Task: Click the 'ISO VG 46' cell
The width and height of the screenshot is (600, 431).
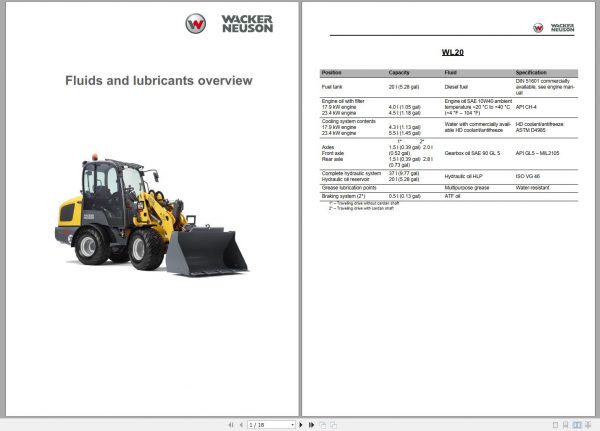Action: pos(528,176)
